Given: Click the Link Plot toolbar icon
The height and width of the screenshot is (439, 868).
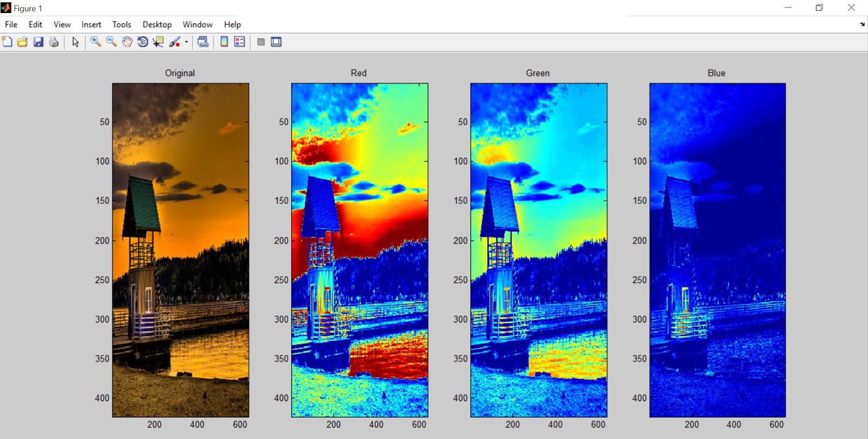Looking at the screenshot, I should coord(203,42).
